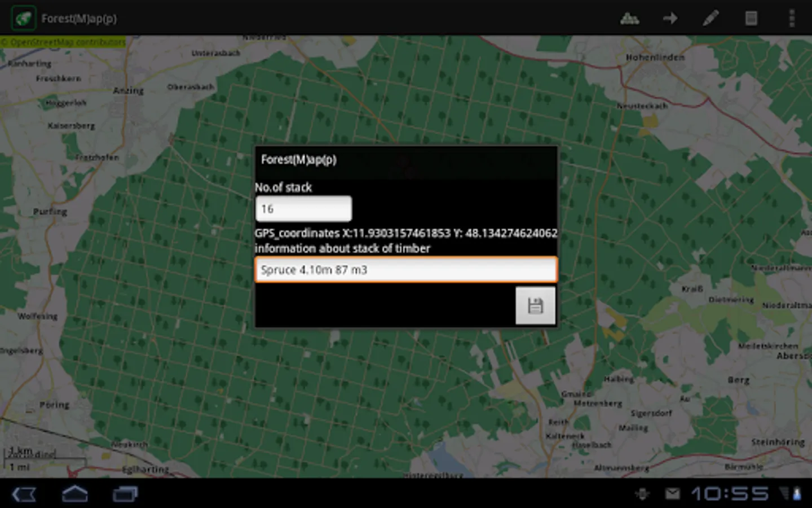
Task: Click the 'Forest(M)ap(p)' title in action bar
Action: (79, 19)
